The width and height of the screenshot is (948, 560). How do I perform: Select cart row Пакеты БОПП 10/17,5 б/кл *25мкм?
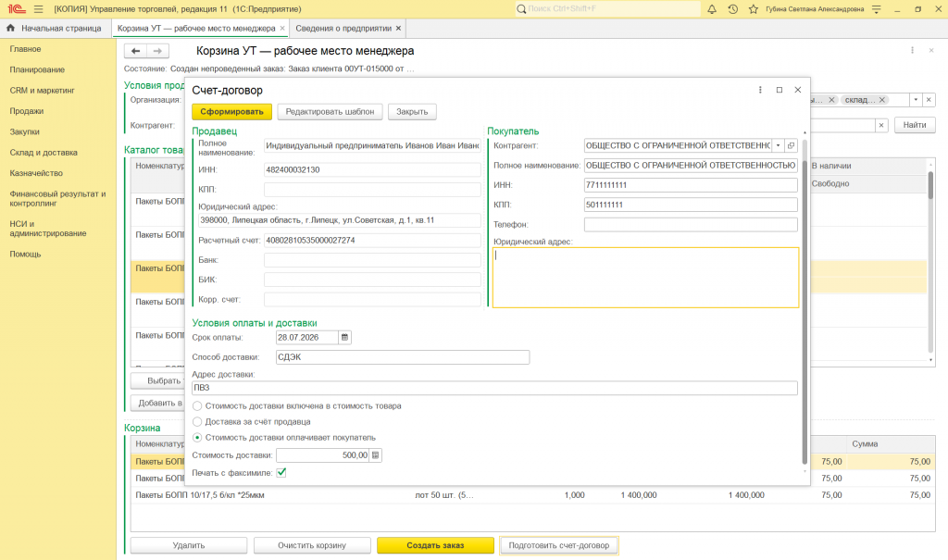coord(532,495)
